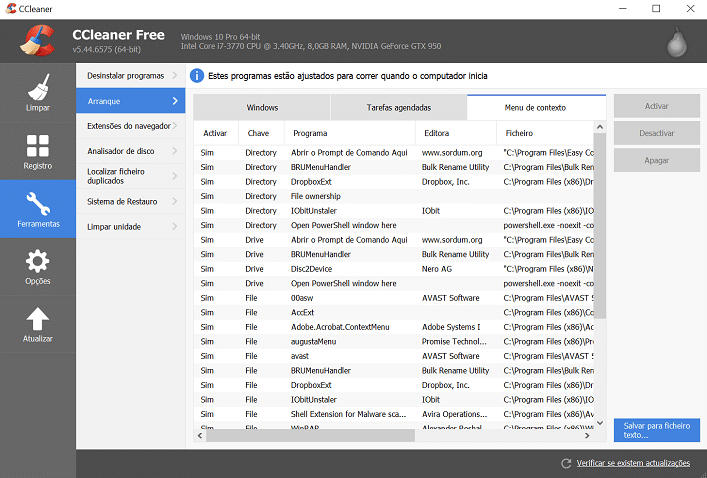Image resolution: width=707 pixels, height=478 pixels.
Task: Click chevron beside Arranque
Action: 175,101
